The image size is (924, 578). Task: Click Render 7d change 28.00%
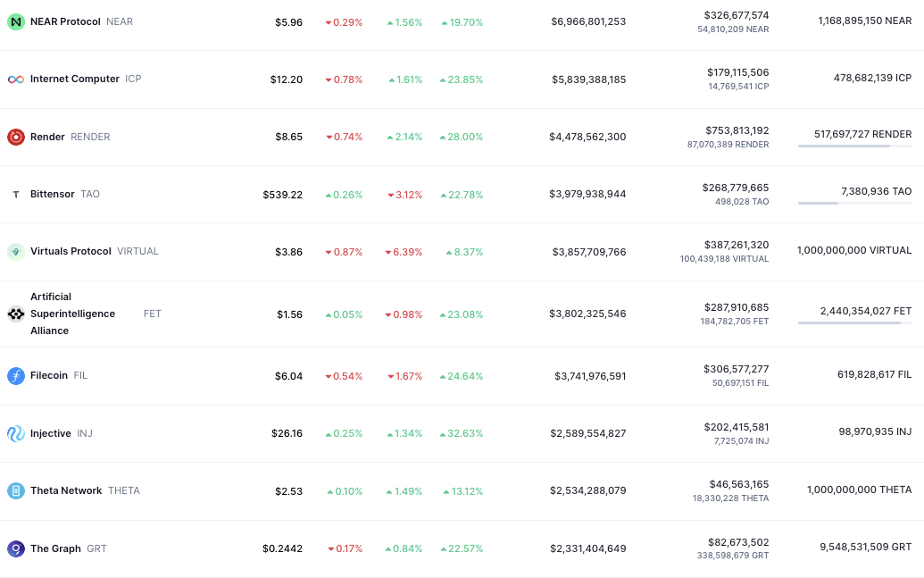tap(462, 137)
